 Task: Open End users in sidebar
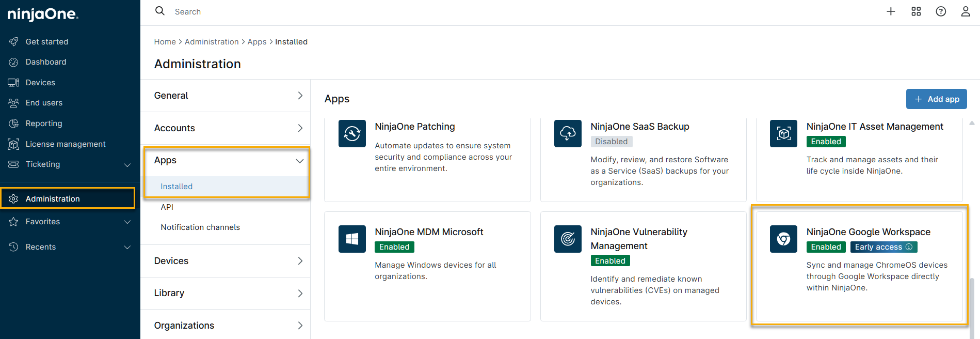[44, 103]
